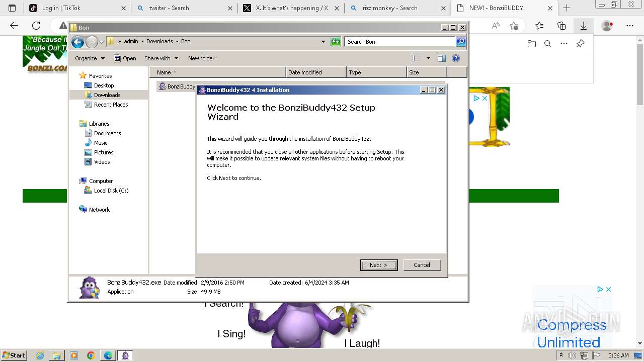The image size is (644, 362).
Task: Click Downloads in the address breadcrumb
Action: point(159,42)
